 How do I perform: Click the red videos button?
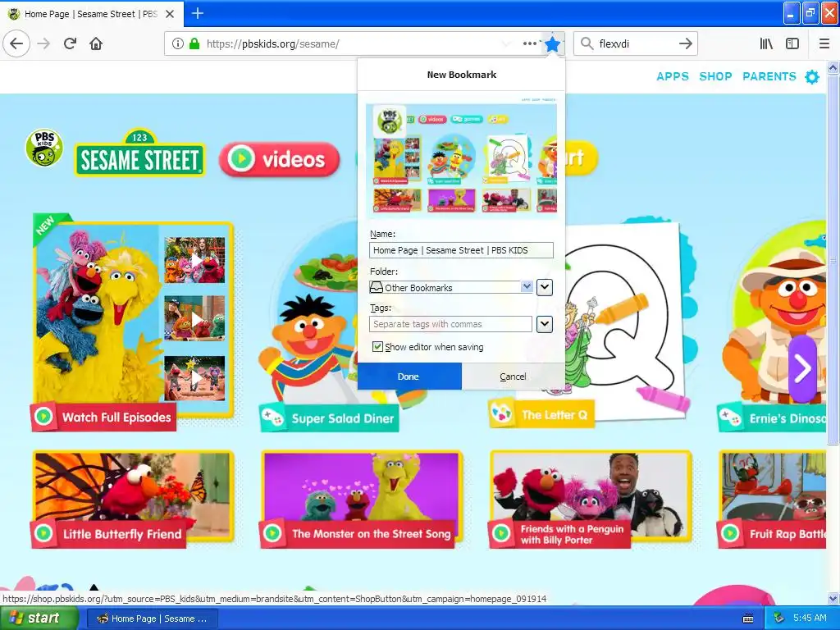pyautogui.click(x=279, y=159)
